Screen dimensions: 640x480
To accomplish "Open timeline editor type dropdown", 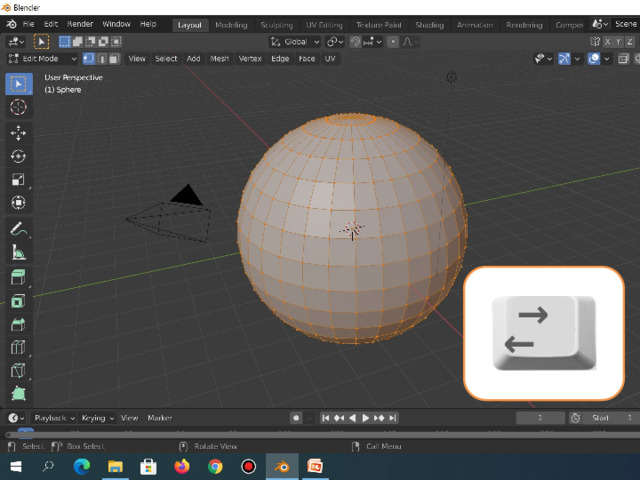I will [x=16, y=418].
